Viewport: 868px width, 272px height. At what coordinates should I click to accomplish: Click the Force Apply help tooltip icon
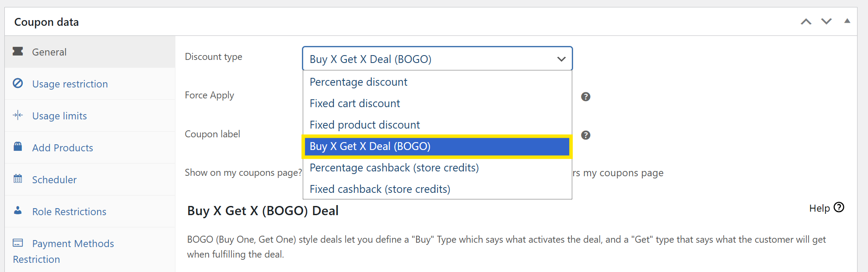point(586,97)
